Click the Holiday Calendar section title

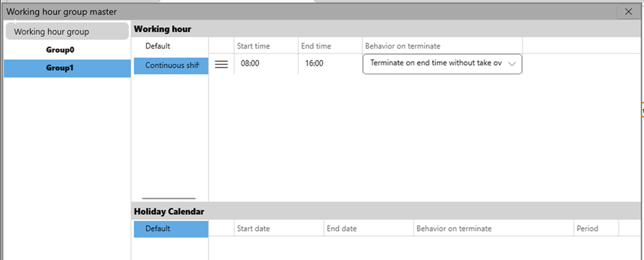coord(169,211)
